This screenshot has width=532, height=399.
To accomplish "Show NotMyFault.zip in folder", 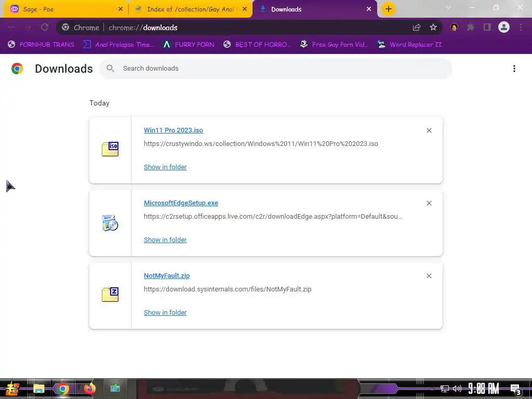I will [165, 312].
